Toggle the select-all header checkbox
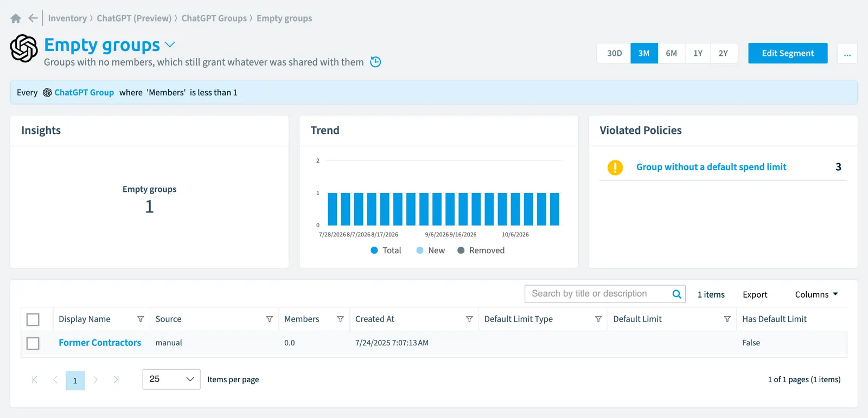Viewport: 868px width, 418px height. pos(33,320)
